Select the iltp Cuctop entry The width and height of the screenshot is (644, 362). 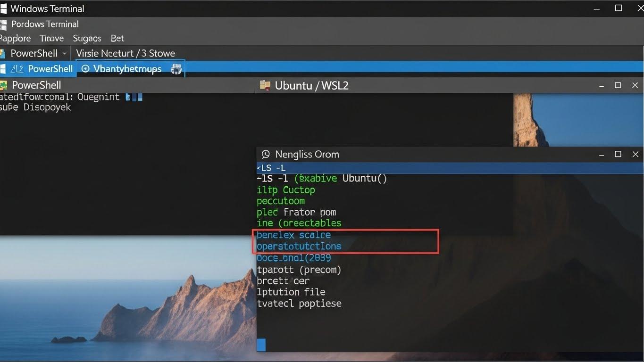(x=285, y=189)
